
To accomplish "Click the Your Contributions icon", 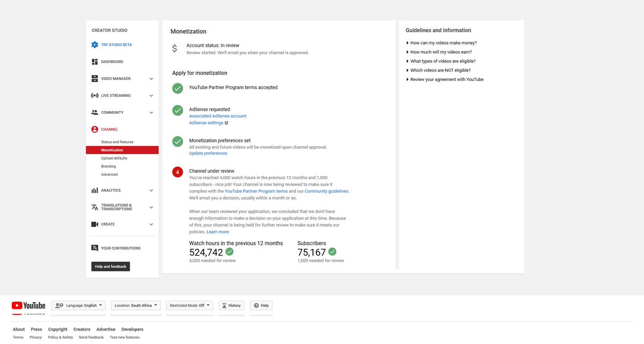I will pyautogui.click(x=94, y=248).
